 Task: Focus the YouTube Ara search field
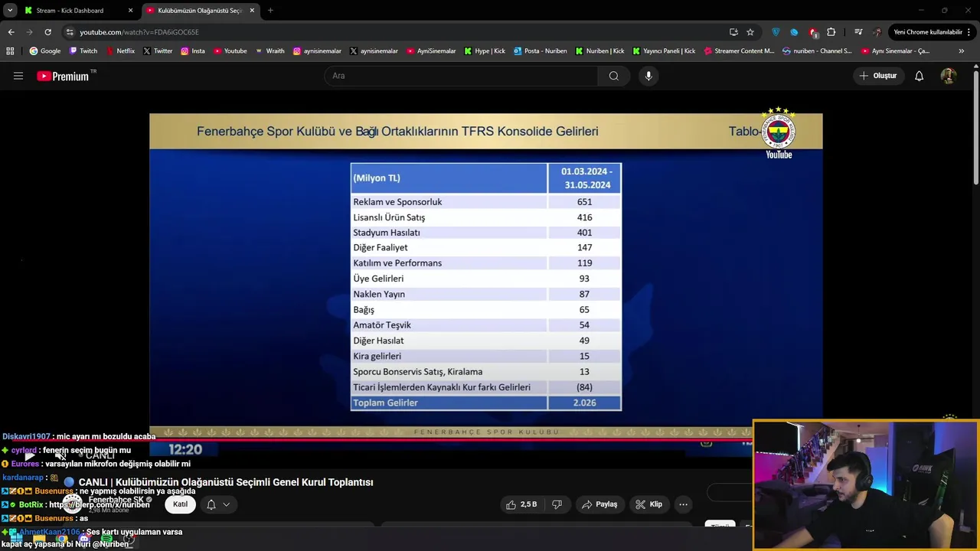461,76
